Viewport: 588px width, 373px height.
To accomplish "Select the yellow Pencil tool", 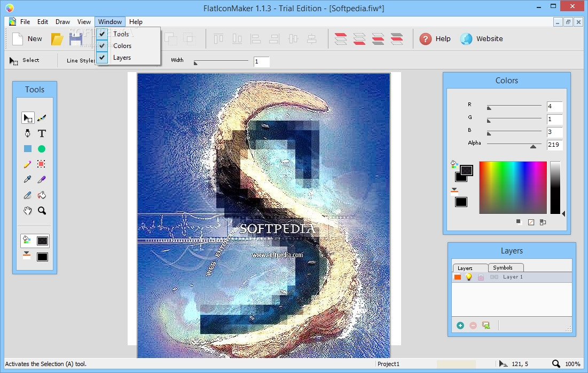I will (27, 164).
